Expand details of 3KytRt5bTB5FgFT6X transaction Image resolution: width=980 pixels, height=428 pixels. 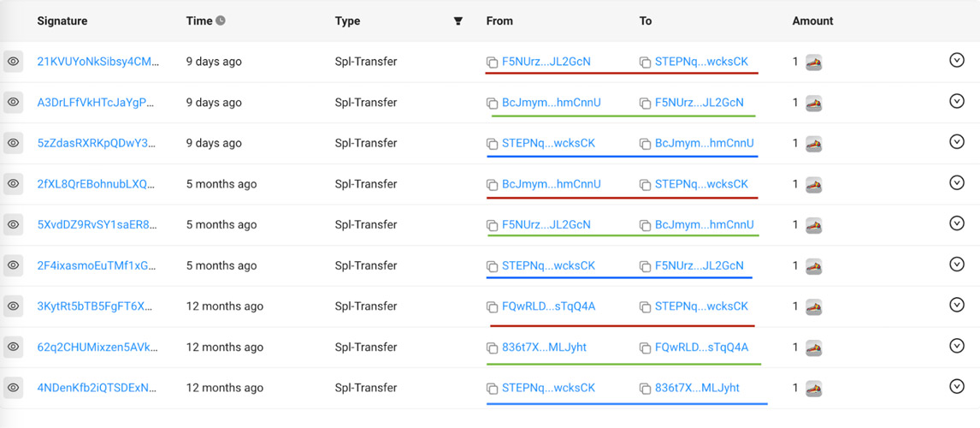coord(956,305)
